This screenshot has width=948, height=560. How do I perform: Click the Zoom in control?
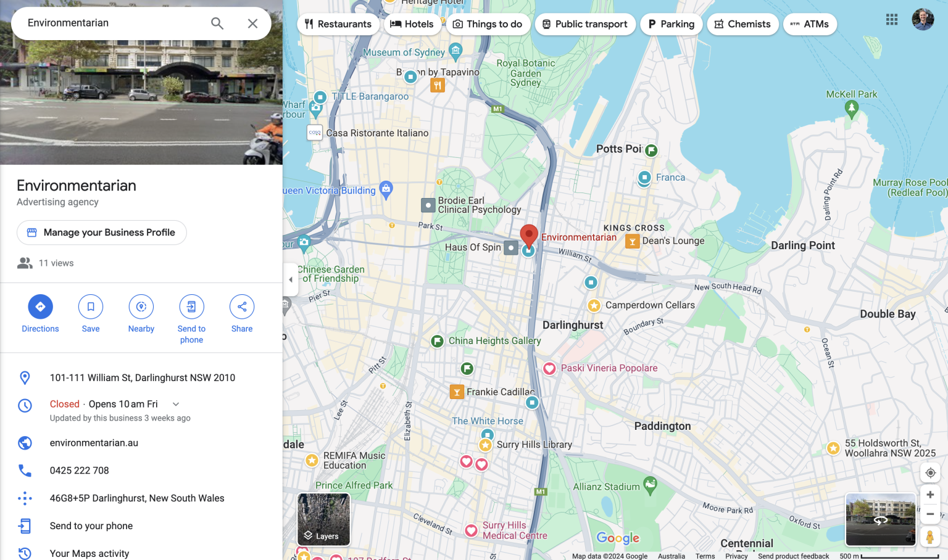tap(930, 494)
